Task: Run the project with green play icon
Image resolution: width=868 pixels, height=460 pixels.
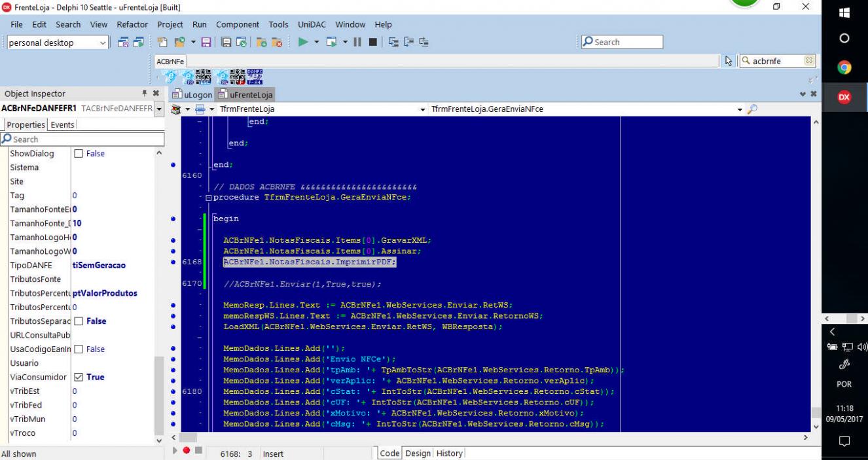Action: pos(303,43)
